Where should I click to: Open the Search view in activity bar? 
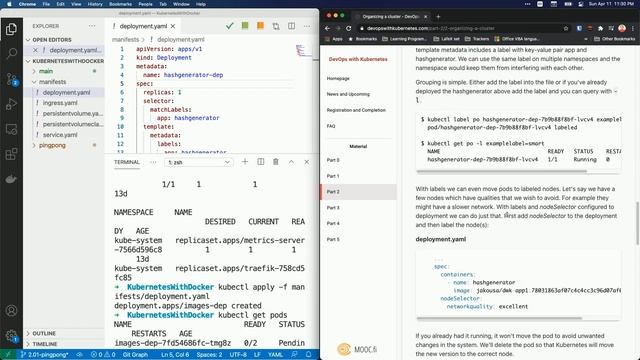11,53
